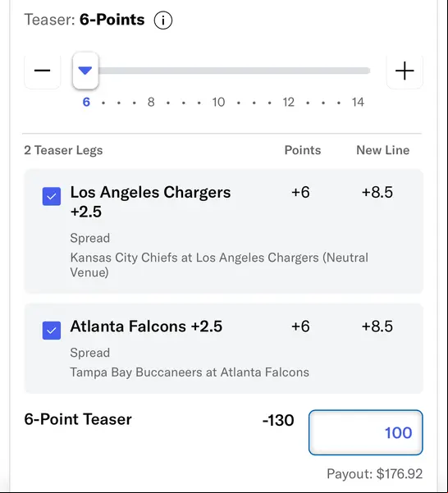
Task: Click the Tampa Bay Buccaneers at Atlanta Falcons matchup
Action: 190,372
